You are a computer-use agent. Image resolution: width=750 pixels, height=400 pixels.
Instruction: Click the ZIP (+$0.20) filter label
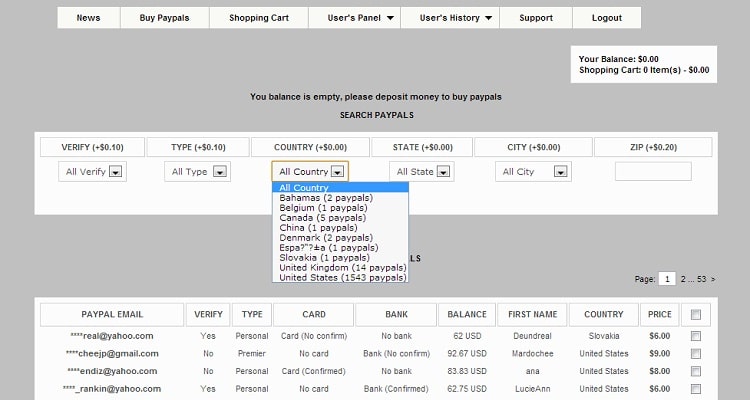[653, 147]
